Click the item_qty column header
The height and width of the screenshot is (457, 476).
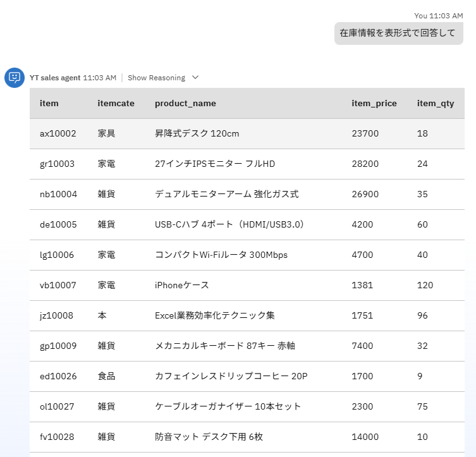point(435,104)
